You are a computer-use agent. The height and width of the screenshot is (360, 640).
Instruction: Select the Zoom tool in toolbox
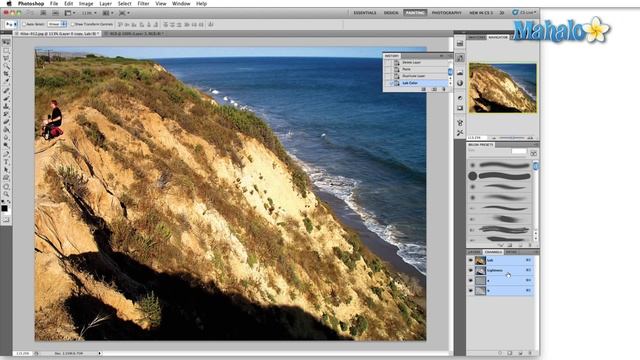coord(6,194)
